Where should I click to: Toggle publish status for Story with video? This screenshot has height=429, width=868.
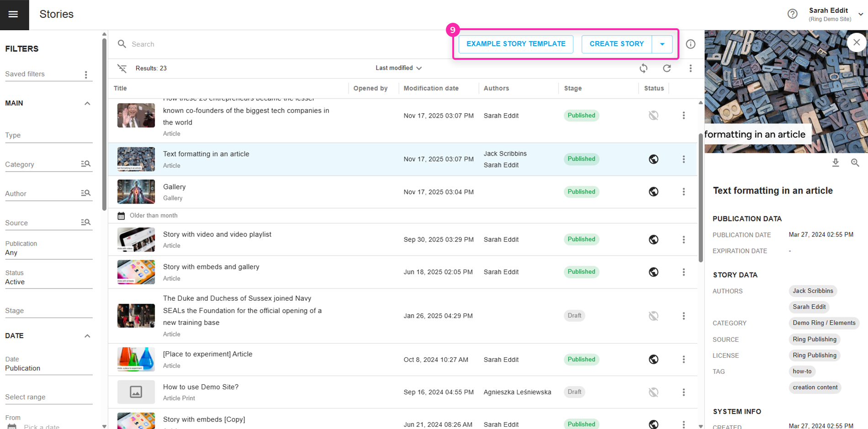(653, 240)
